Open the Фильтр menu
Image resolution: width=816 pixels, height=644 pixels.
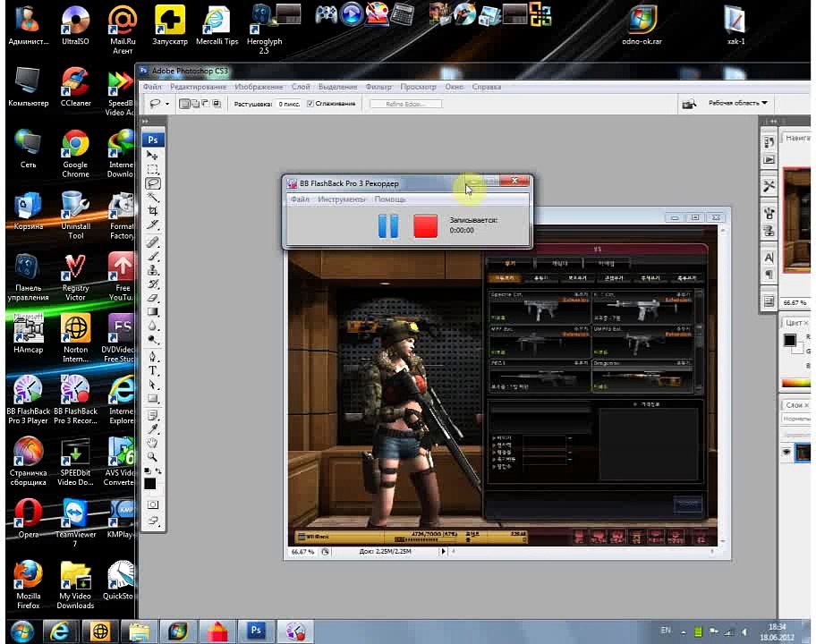378,87
